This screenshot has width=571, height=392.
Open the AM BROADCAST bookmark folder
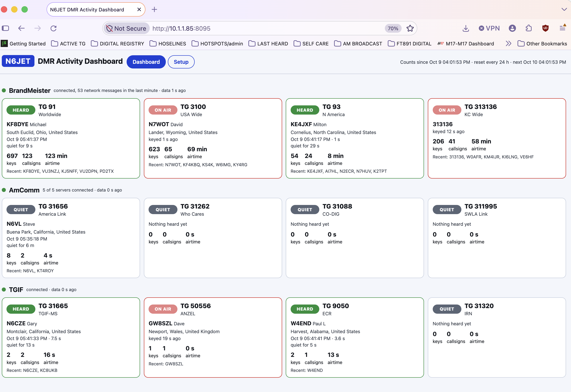coord(358,44)
